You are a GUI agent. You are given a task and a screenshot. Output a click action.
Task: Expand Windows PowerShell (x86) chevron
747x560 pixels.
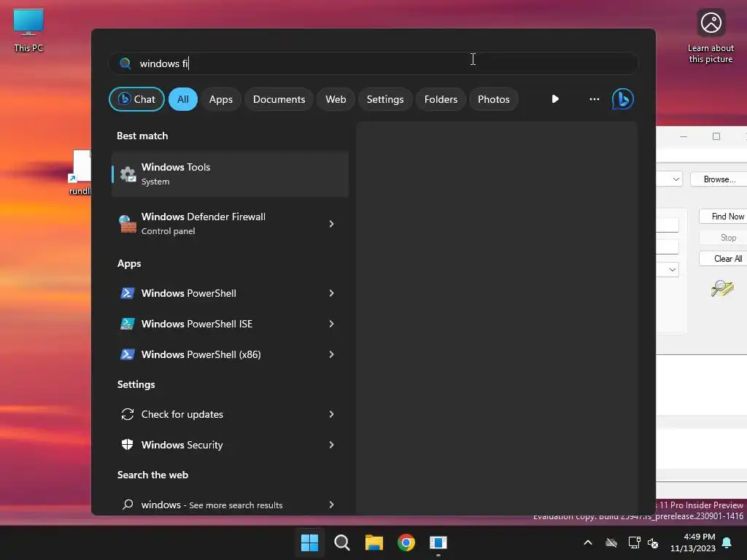[332, 354]
